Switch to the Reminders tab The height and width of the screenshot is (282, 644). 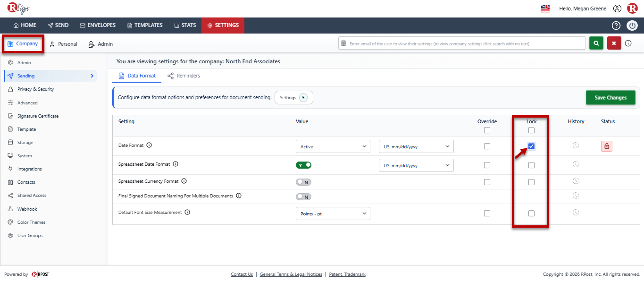[184, 76]
